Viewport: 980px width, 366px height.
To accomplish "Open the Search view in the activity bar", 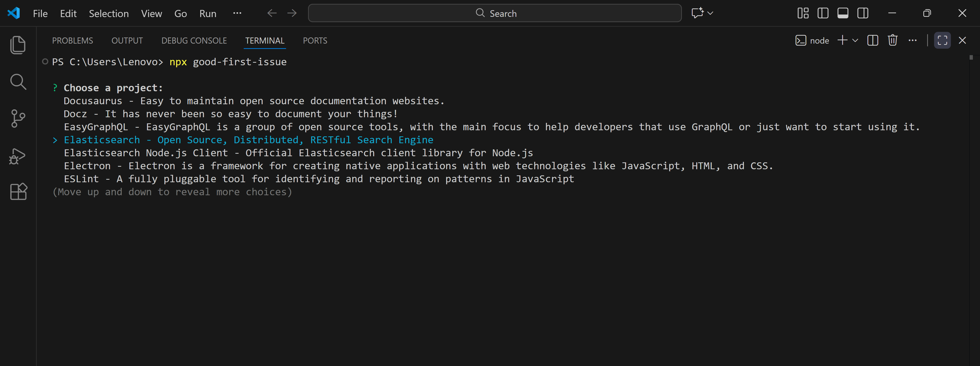I will pyautogui.click(x=18, y=81).
